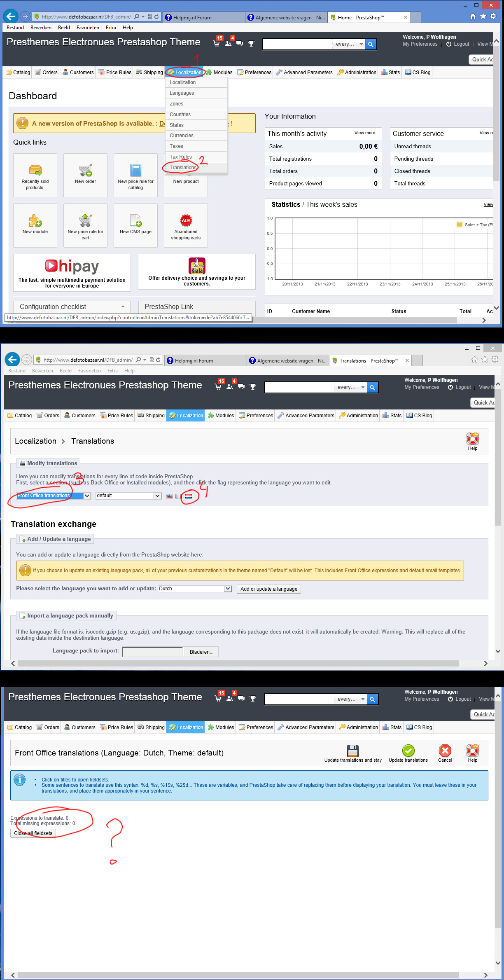Select the French flag in Modify translations
Image resolution: width=504 pixels, height=980 pixels.
coord(179,496)
